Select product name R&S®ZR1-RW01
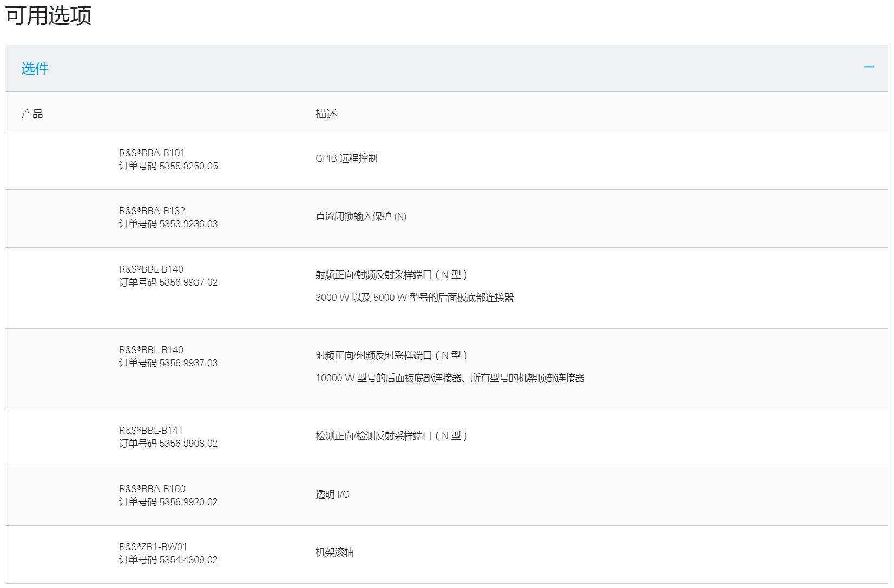This screenshot has height=588, width=894. click(153, 547)
